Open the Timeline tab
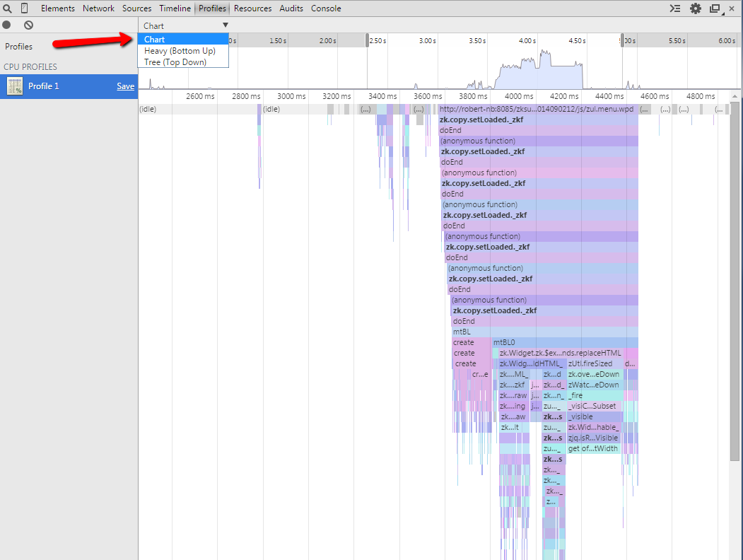The width and height of the screenshot is (743, 560). pos(175,8)
